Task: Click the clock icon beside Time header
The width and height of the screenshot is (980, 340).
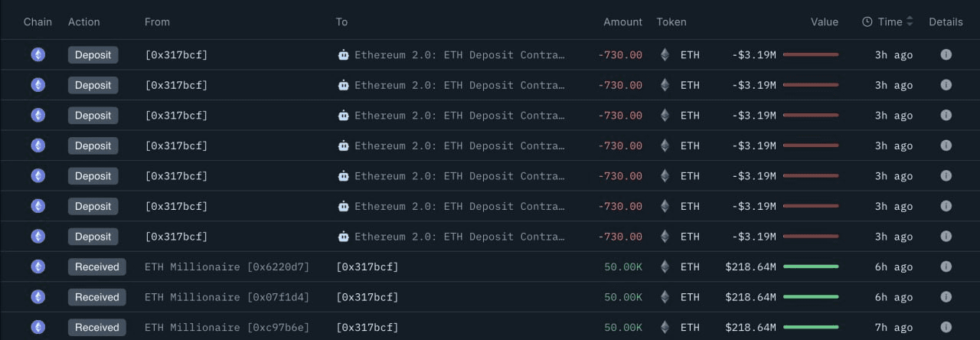Action: click(867, 22)
